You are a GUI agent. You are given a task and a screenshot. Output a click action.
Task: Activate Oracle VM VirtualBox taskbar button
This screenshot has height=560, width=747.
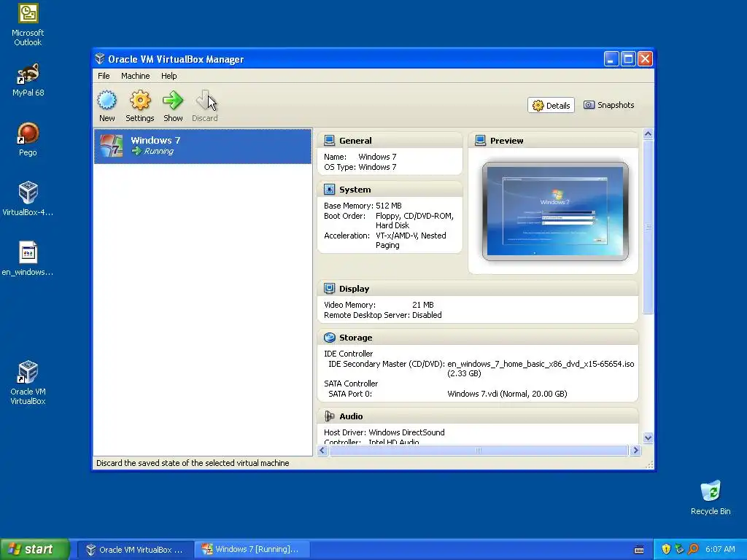click(x=135, y=549)
